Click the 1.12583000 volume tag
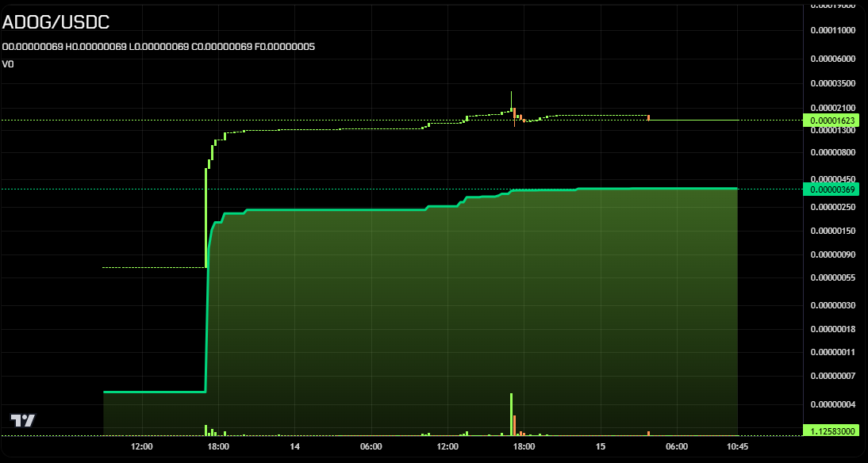 click(x=832, y=431)
